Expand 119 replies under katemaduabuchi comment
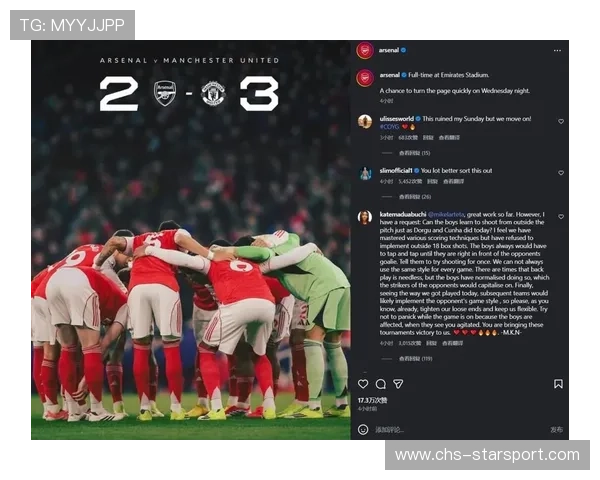Viewport: 600px width, 480px height. tap(416, 359)
